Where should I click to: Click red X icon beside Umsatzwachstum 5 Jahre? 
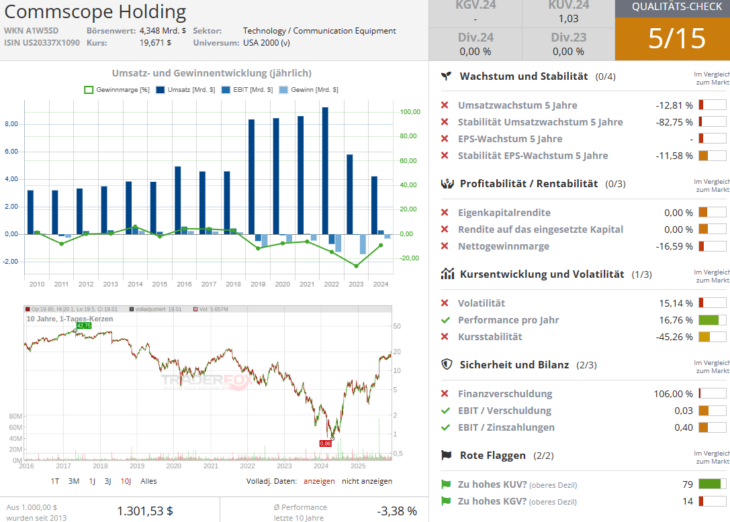click(x=445, y=105)
